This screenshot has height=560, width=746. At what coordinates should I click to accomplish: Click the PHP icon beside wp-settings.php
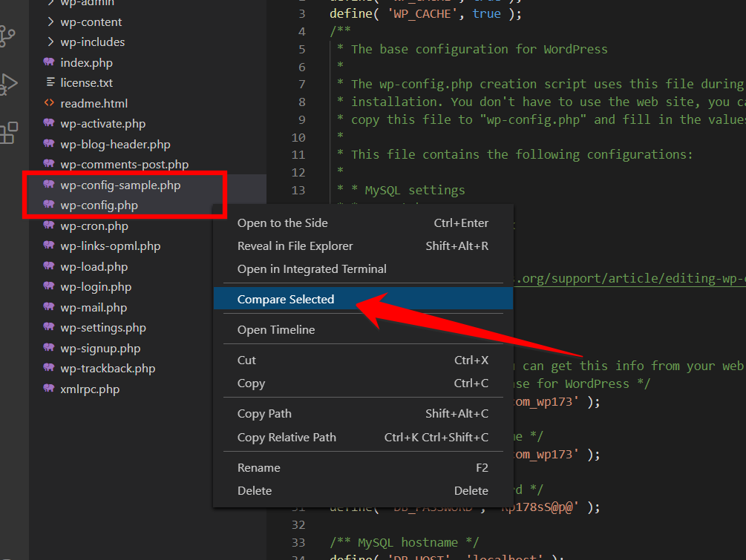pos(48,326)
